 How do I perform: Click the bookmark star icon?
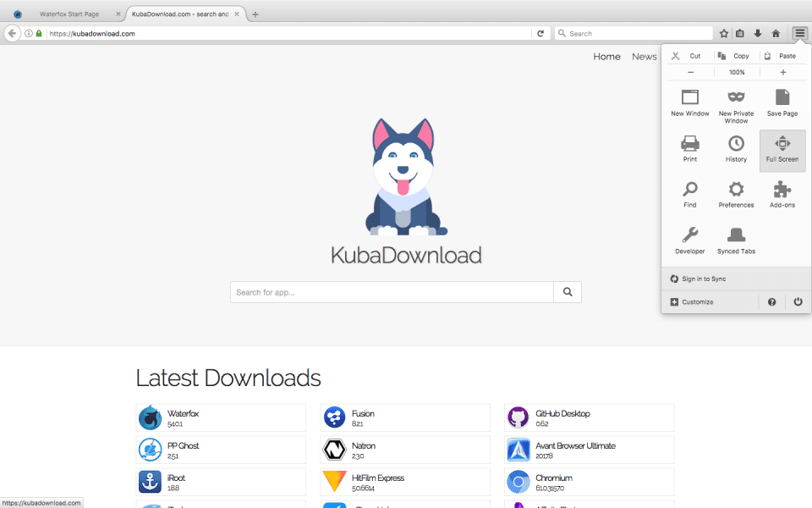(724, 34)
